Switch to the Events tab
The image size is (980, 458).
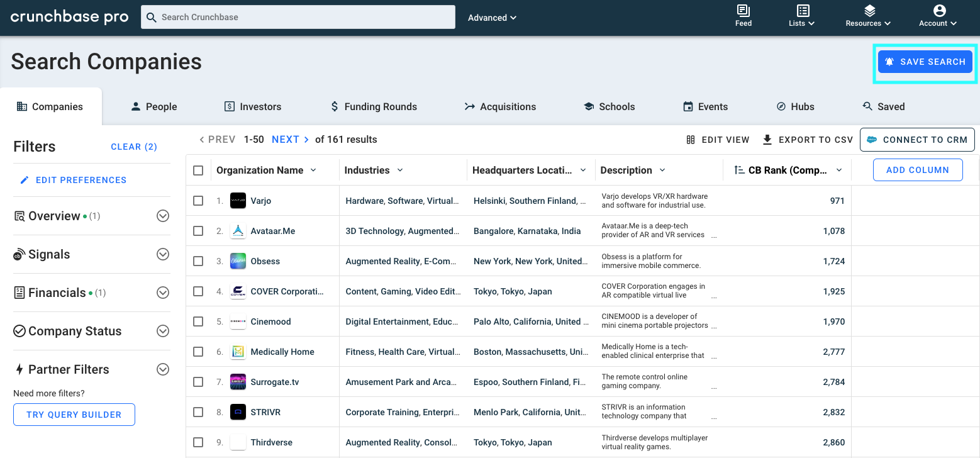tap(705, 106)
